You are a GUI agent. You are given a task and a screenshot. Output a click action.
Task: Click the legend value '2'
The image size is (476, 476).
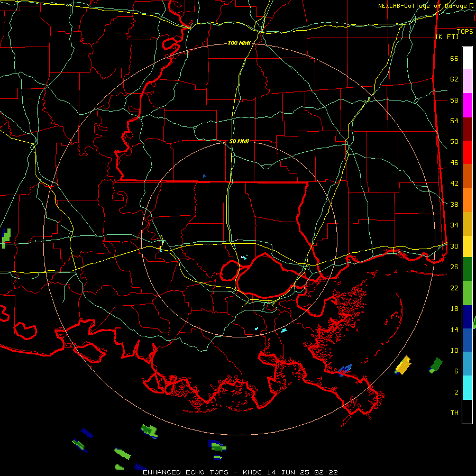pyautogui.click(x=456, y=392)
